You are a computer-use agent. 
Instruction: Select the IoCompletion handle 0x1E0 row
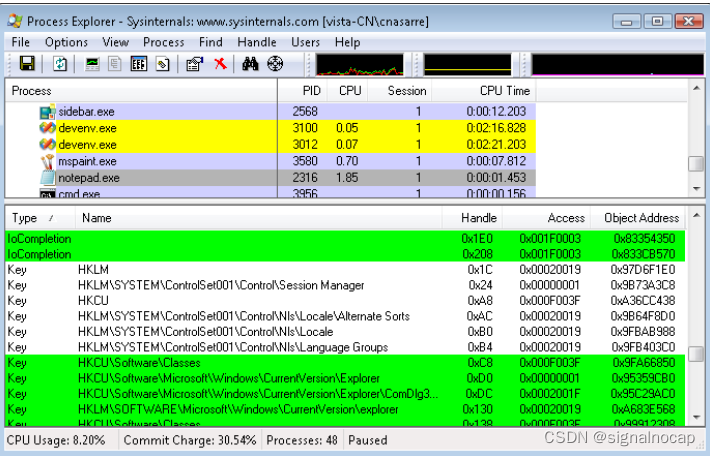pos(345,239)
